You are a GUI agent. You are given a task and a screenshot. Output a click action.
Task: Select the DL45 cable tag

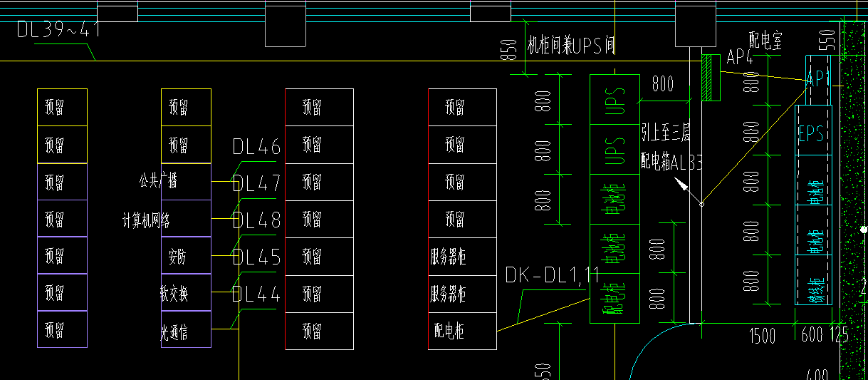(257, 257)
